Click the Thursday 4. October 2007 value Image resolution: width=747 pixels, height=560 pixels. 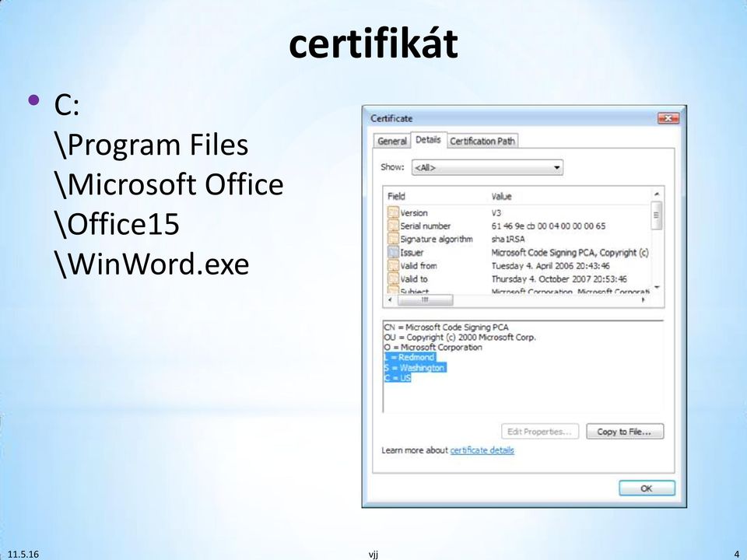[559, 279]
